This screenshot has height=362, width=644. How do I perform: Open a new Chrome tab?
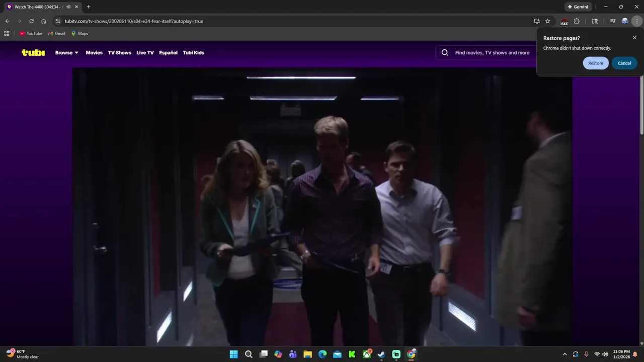tap(89, 7)
